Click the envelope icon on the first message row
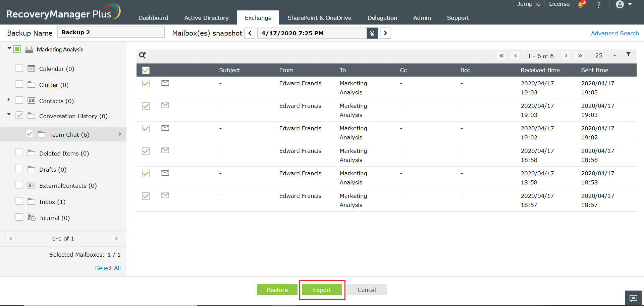The image size is (644, 306). point(165,83)
